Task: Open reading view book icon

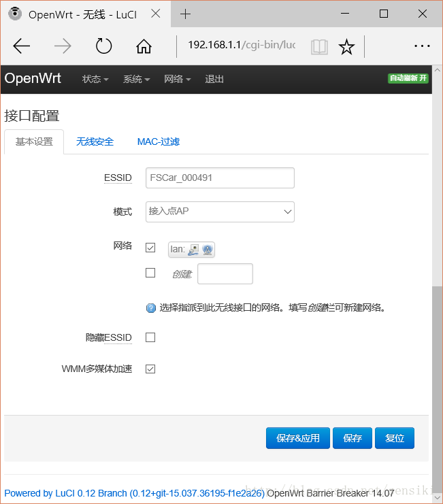Action: [319, 47]
